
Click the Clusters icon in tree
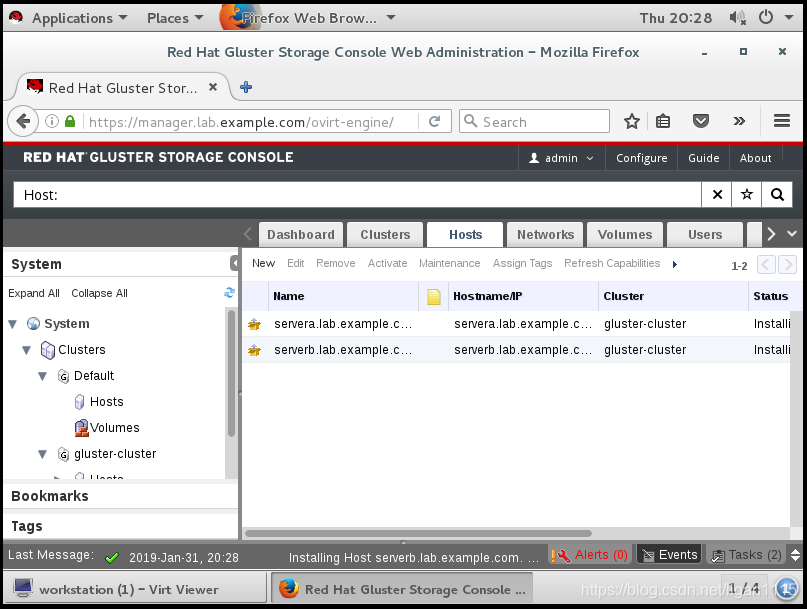click(47, 350)
